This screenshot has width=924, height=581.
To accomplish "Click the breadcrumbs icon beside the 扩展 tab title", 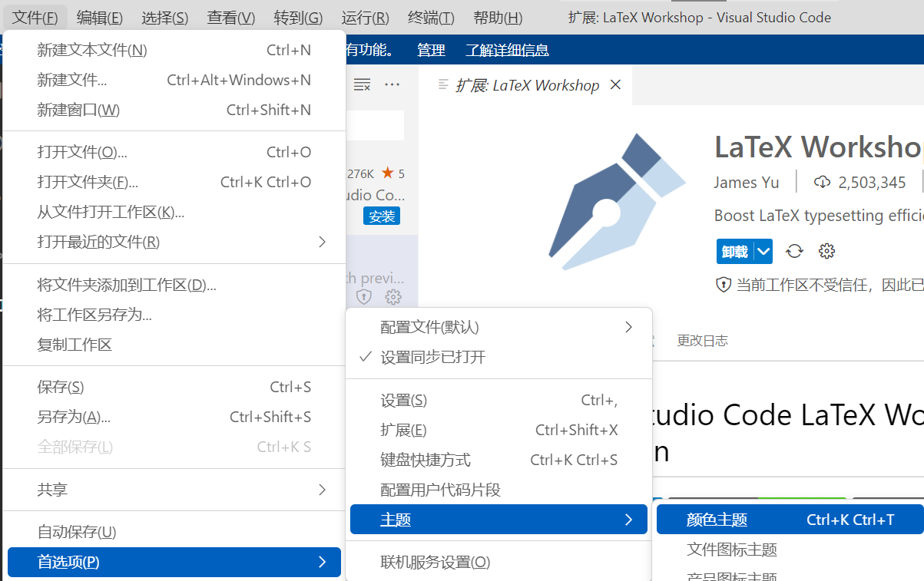I will [x=442, y=85].
